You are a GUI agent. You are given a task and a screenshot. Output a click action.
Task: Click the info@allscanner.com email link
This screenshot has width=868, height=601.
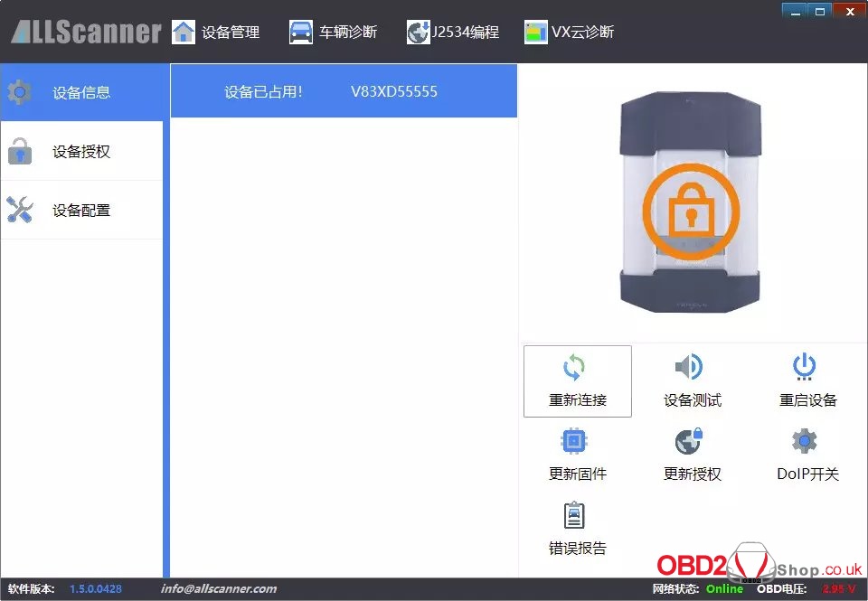click(x=219, y=589)
